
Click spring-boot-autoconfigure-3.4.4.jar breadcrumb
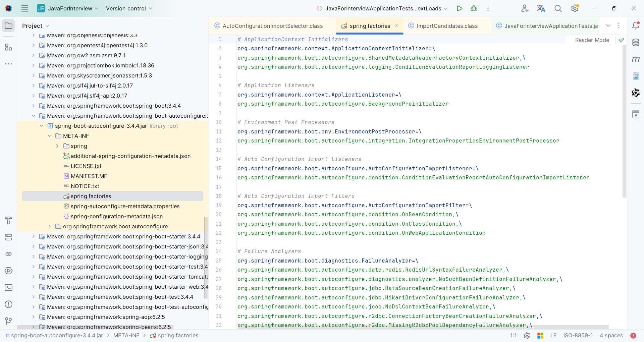54,336
